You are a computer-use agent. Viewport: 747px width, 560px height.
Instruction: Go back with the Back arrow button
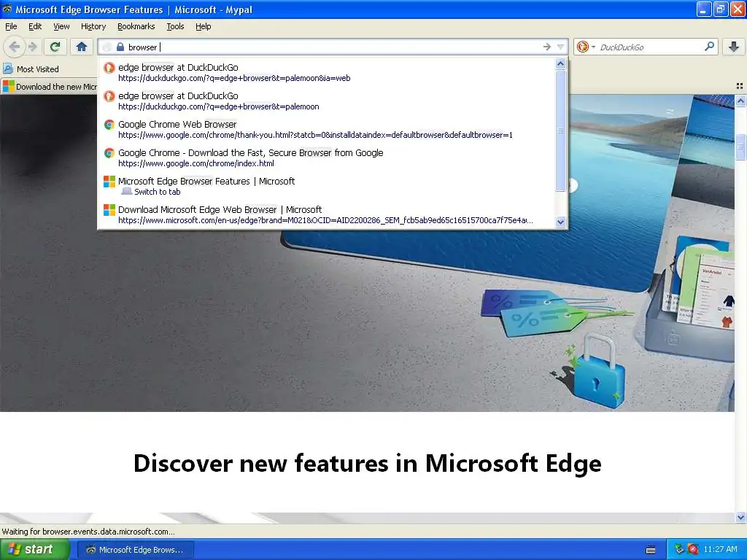coord(15,47)
